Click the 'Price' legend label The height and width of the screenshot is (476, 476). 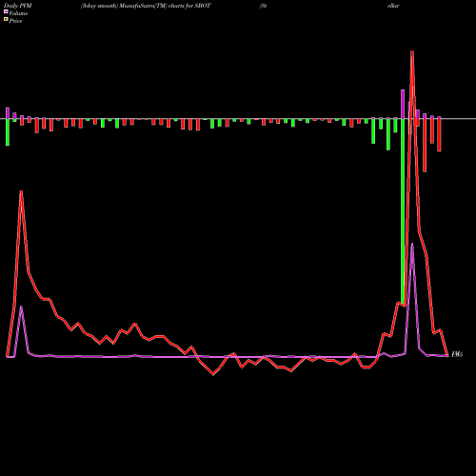coord(15,21)
